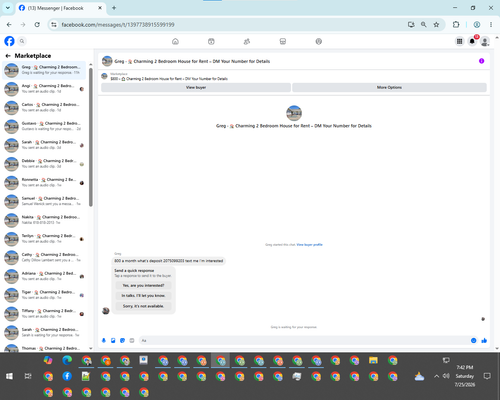This screenshot has height=400, width=500.
Task: Open the account profile menu
Action: (485, 41)
